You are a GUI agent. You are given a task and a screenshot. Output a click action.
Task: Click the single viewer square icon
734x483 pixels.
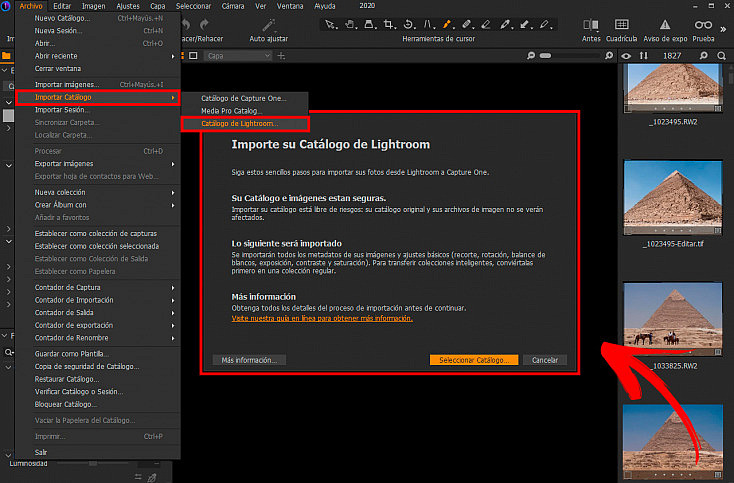193,56
